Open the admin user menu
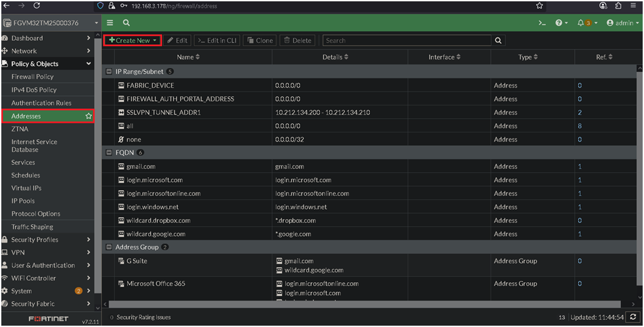The image size is (644, 327). click(x=623, y=23)
